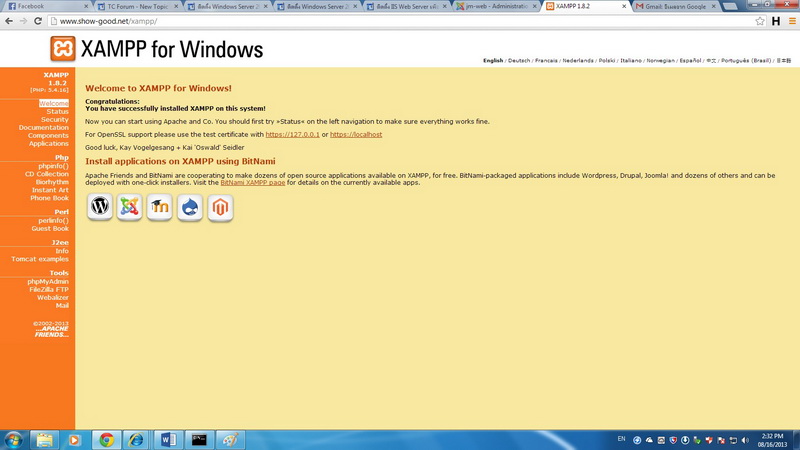Open Applications in the sidebar

[x=48, y=144]
